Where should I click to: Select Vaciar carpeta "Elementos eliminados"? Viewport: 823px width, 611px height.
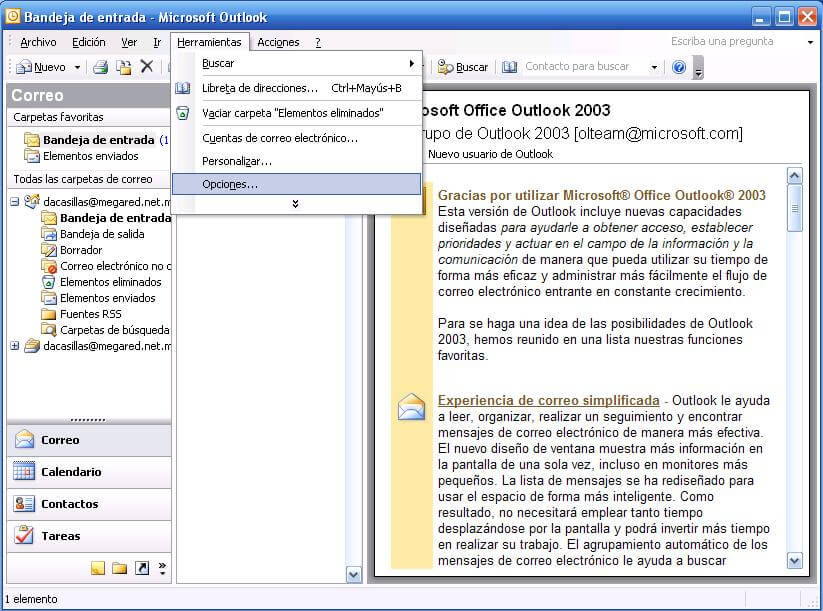tap(297, 113)
